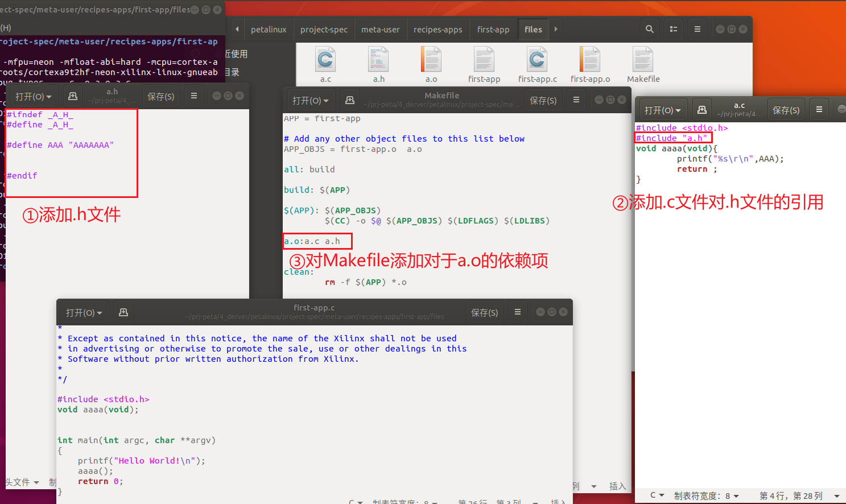
Task: Open C language dropdown in a.c status bar
Action: coord(657,495)
